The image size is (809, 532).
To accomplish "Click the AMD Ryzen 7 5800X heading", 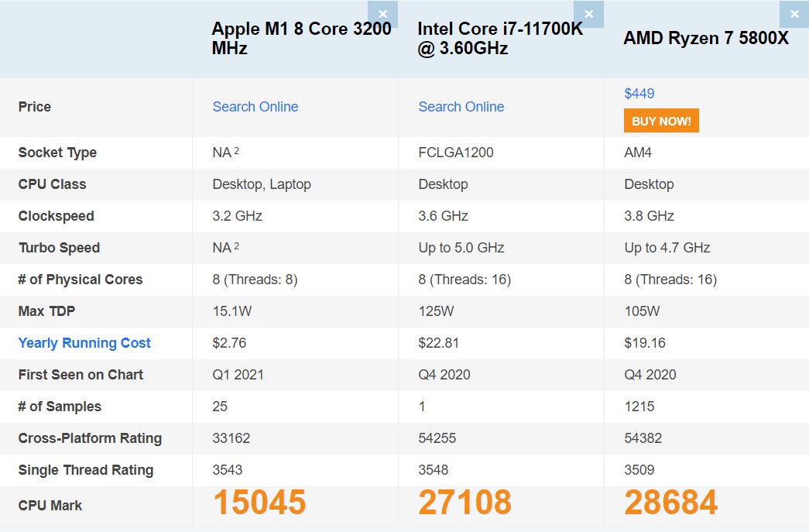I will pos(706,38).
